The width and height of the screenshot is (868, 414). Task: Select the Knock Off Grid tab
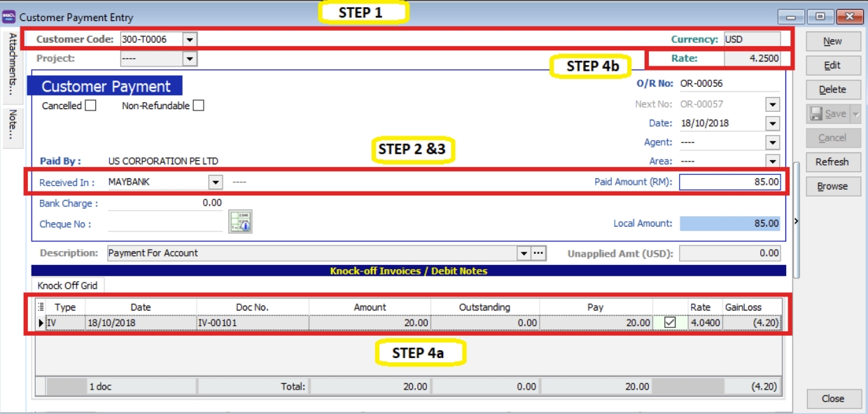pos(67,285)
